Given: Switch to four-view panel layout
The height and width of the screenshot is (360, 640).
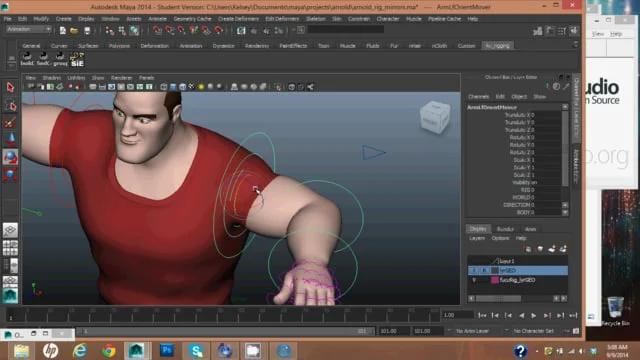Looking at the screenshot, I should tap(10, 248).
